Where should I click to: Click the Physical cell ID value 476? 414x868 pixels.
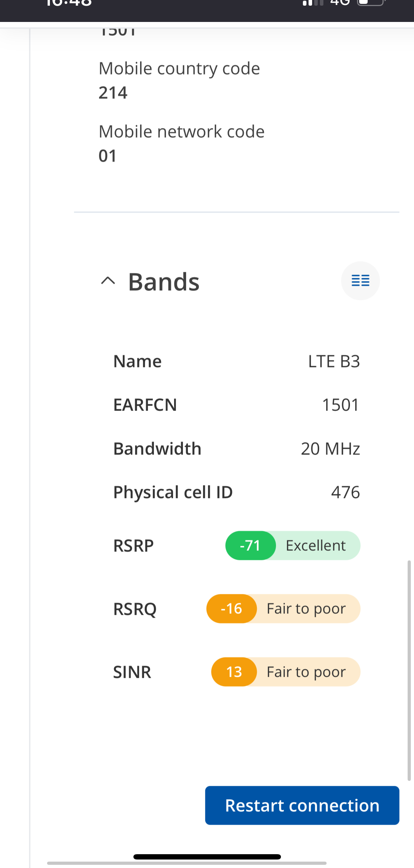(x=345, y=492)
